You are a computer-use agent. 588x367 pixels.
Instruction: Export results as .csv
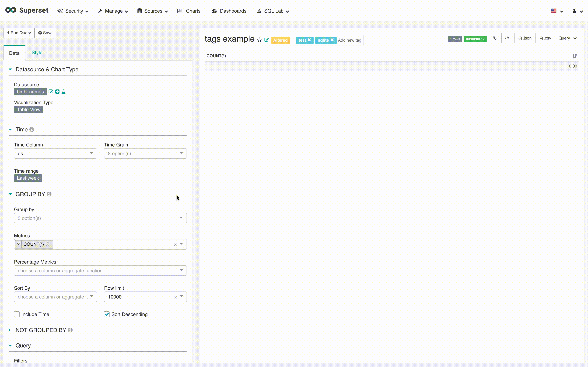[545, 38]
